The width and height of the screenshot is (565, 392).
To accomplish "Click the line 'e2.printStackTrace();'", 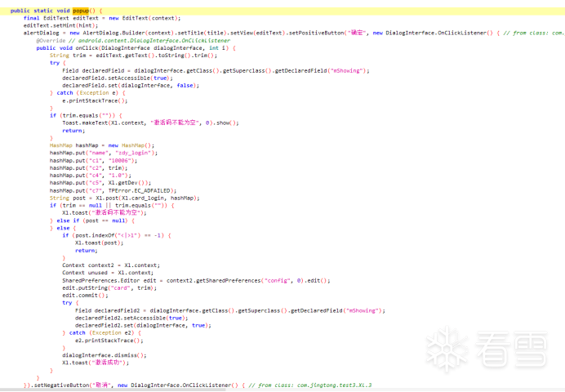I will tap(109, 341).
